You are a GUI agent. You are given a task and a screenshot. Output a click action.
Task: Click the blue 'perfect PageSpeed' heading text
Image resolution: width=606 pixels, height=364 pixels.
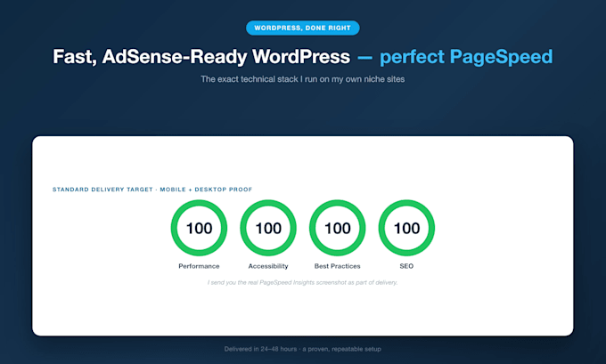click(x=466, y=57)
